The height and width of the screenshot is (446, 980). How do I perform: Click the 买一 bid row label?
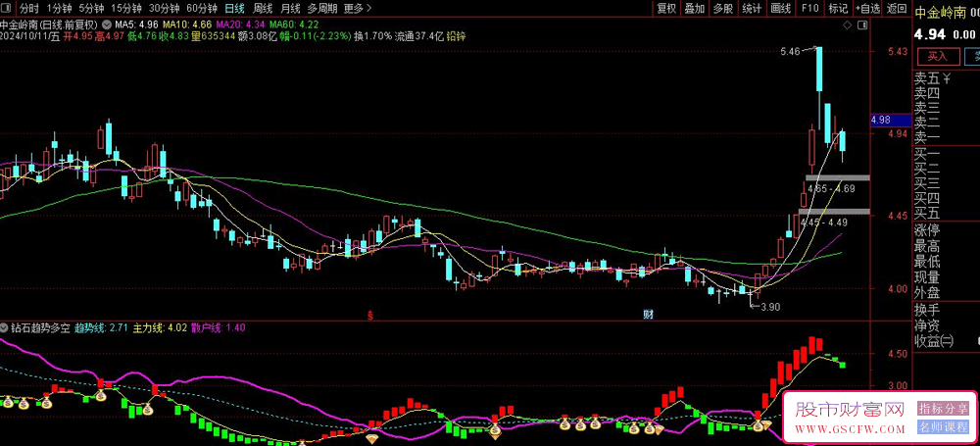927,154
